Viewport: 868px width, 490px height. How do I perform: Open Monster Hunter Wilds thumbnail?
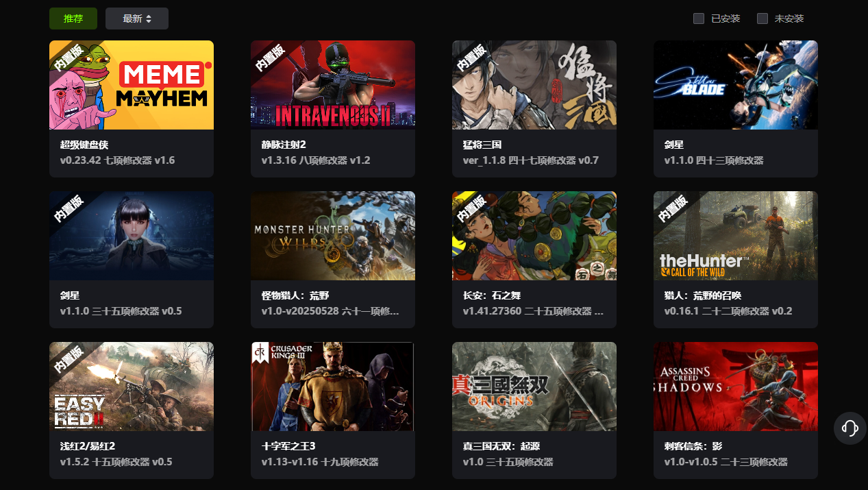(x=333, y=236)
